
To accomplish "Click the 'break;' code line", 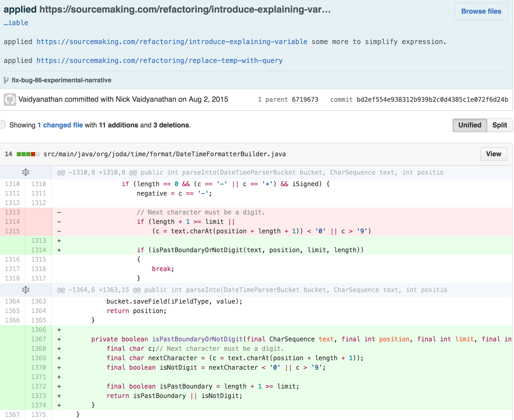I will coord(163,269).
